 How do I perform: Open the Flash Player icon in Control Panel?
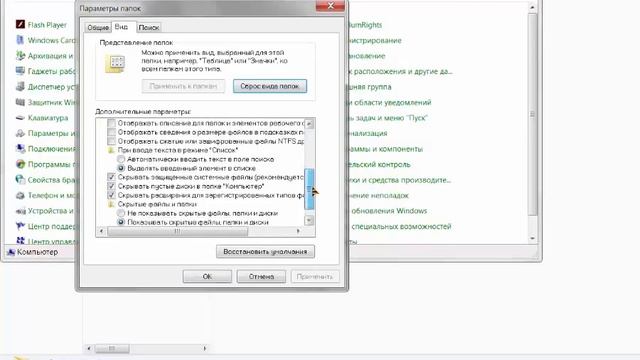[20, 24]
